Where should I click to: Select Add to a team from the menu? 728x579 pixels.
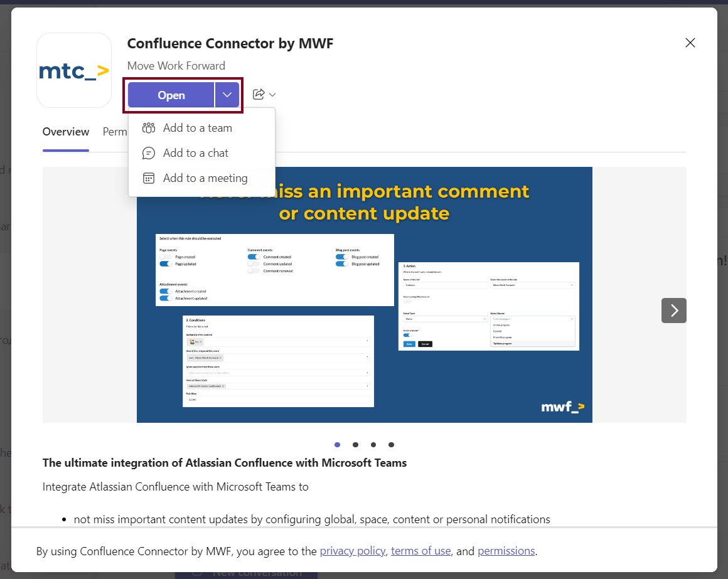pos(197,127)
